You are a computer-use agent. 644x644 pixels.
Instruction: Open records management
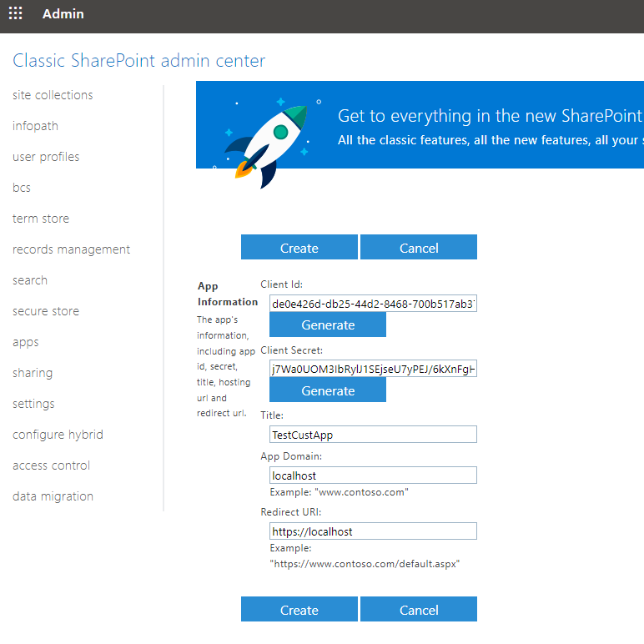(x=71, y=249)
